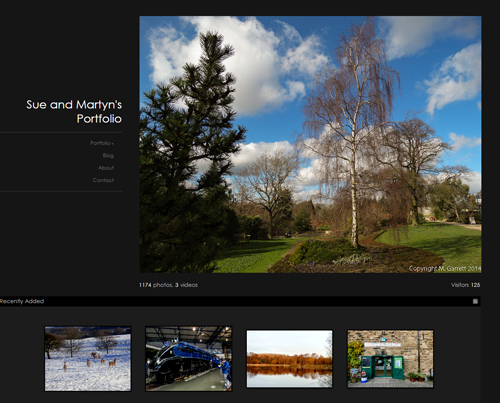The image size is (500, 403).
Task: Click the small arrow beside Portfolio
Action: pyautogui.click(x=113, y=144)
